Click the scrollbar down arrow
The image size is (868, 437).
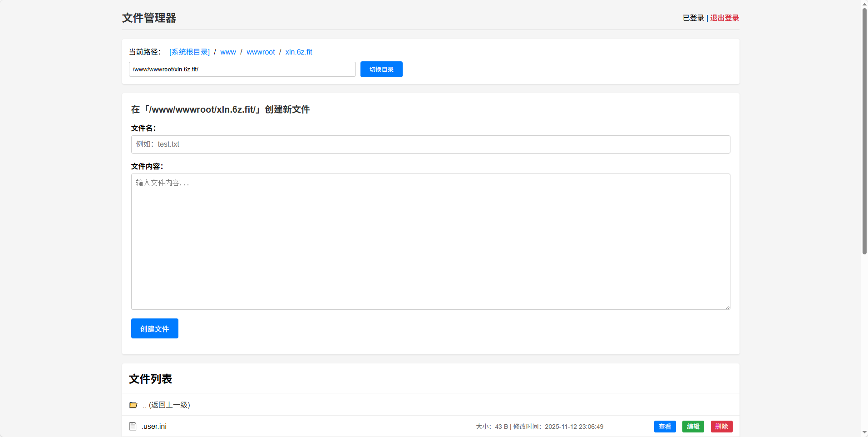click(864, 432)
